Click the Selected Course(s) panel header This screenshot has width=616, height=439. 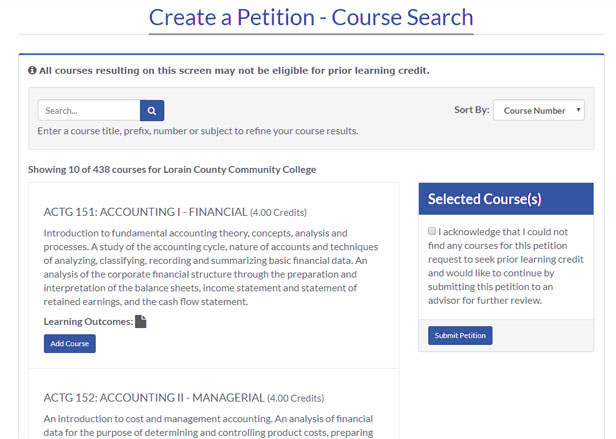(x=506, y=199)
